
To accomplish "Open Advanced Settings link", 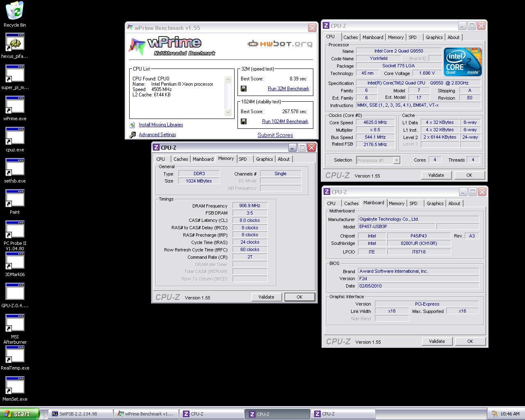I will 157,135.
